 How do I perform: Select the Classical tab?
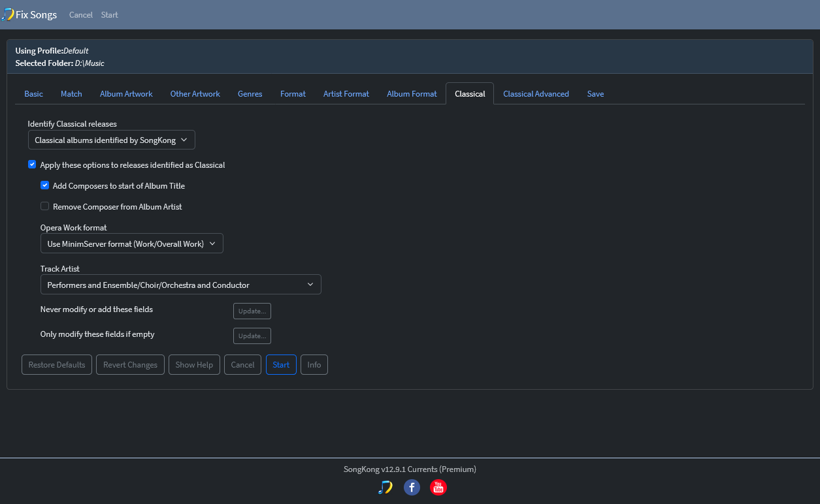pos(470,94)
